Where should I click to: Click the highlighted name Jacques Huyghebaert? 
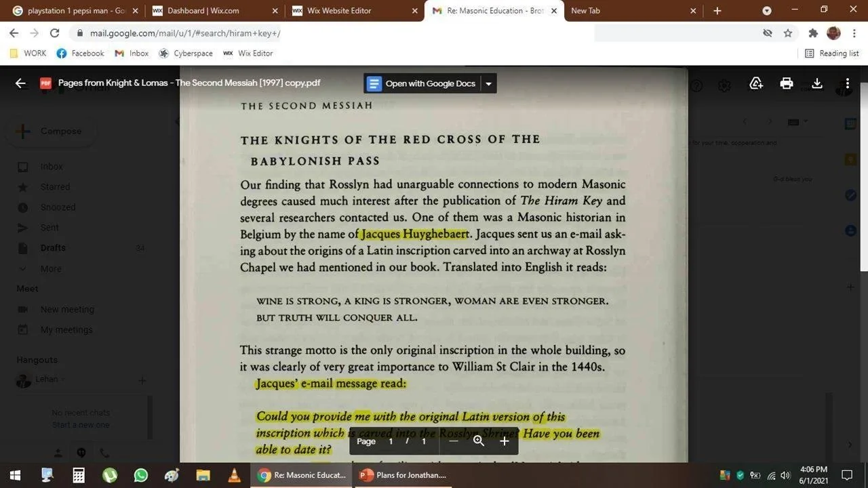click(x=414, y=235)
